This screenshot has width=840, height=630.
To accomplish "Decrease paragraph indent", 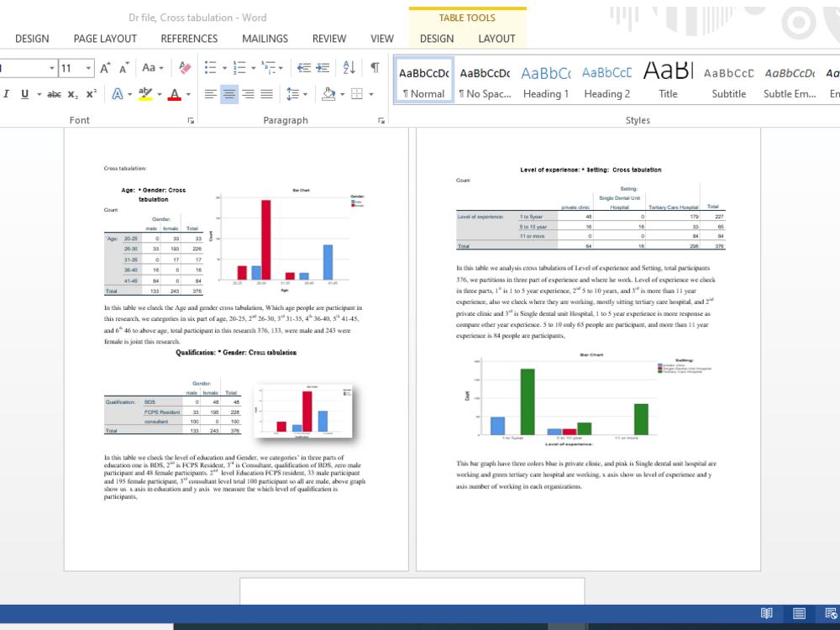I will pyautogui.click(x=304, y=67).
